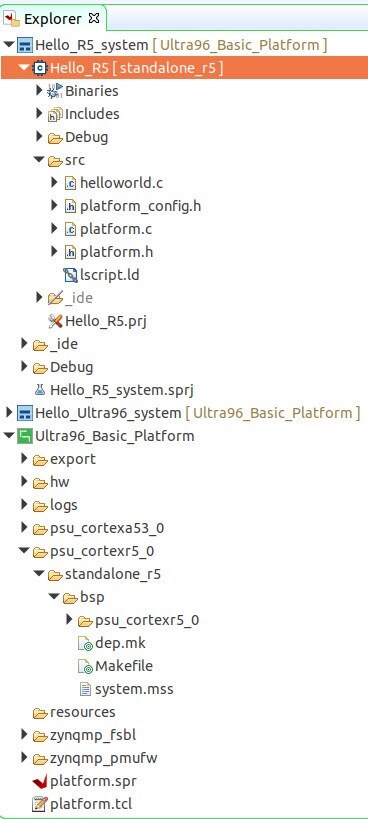Select the system.mss file
The image size is (368, 819).
click(x=126, y=689)
